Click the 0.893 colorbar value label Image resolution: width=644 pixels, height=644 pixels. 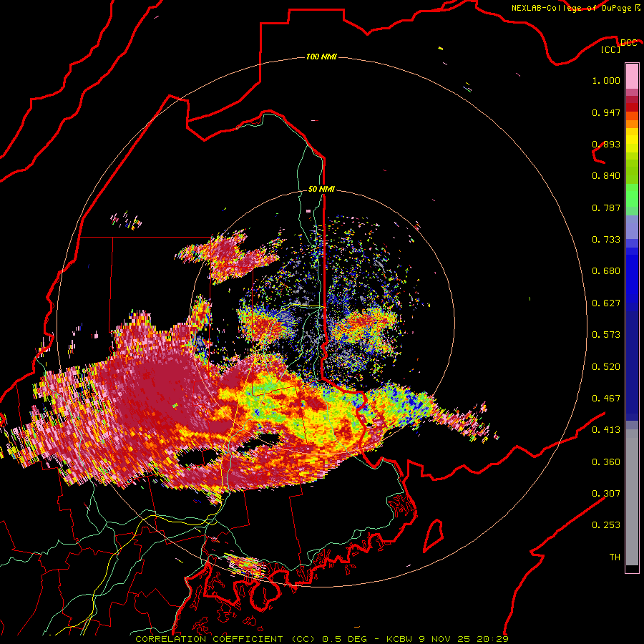606,144
